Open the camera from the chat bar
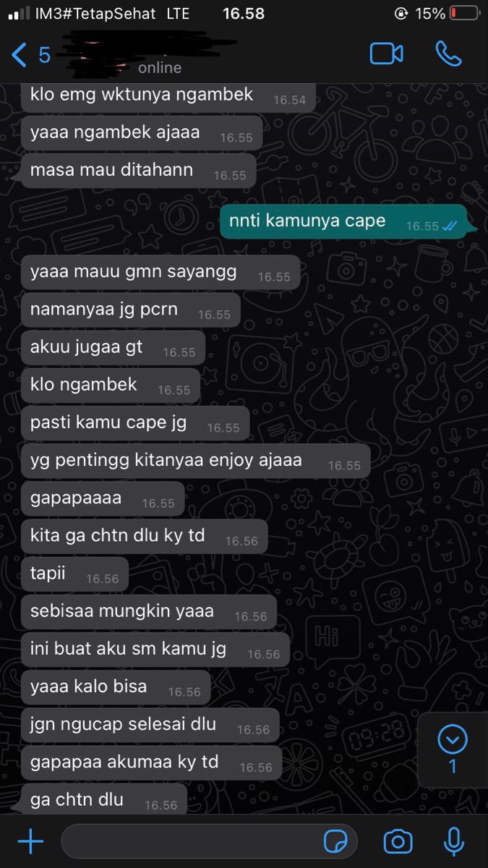Viewport: 488px width, 868px height. (398, 841)
